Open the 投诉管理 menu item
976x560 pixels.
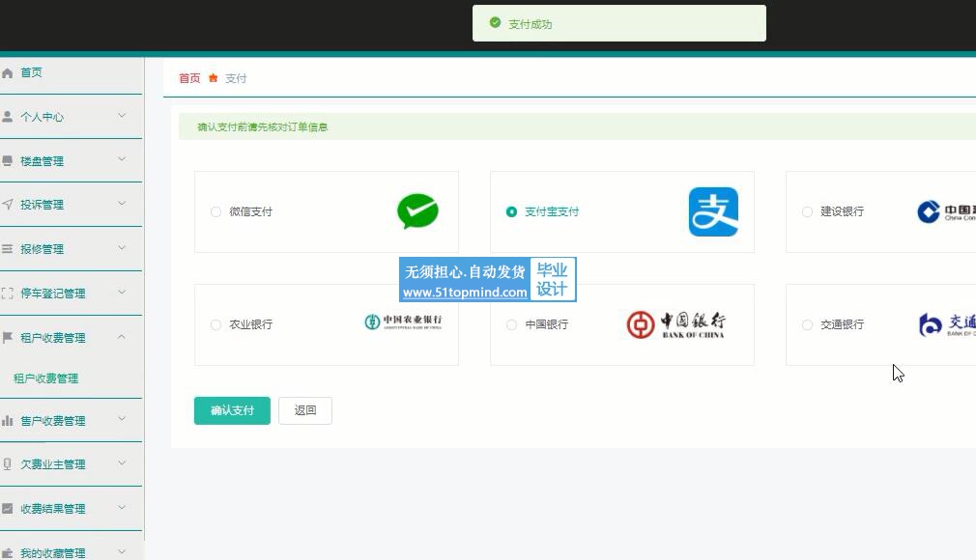click(x=71, y=205)
